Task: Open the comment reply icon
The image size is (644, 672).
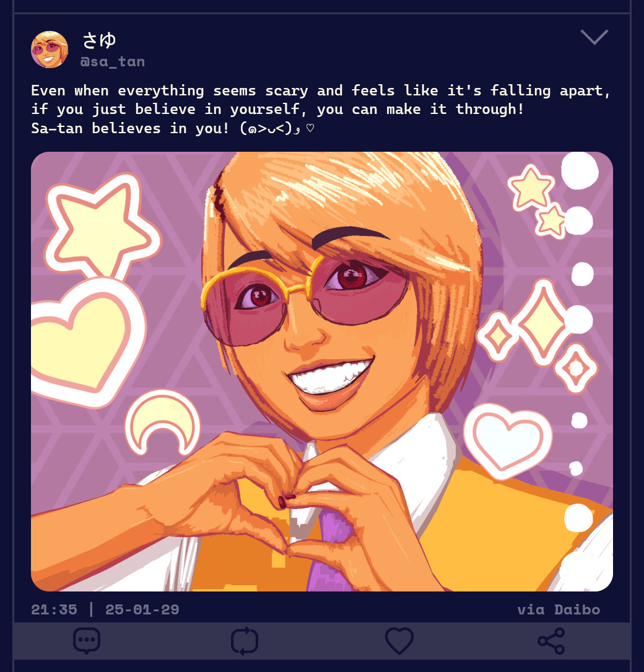Action: [x=87, y=640]
